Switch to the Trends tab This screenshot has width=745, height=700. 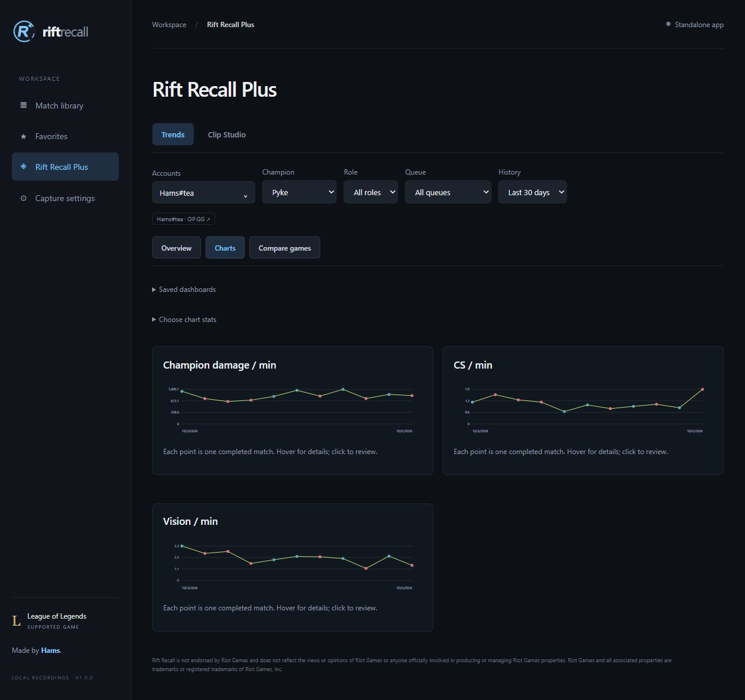(173, 134)
